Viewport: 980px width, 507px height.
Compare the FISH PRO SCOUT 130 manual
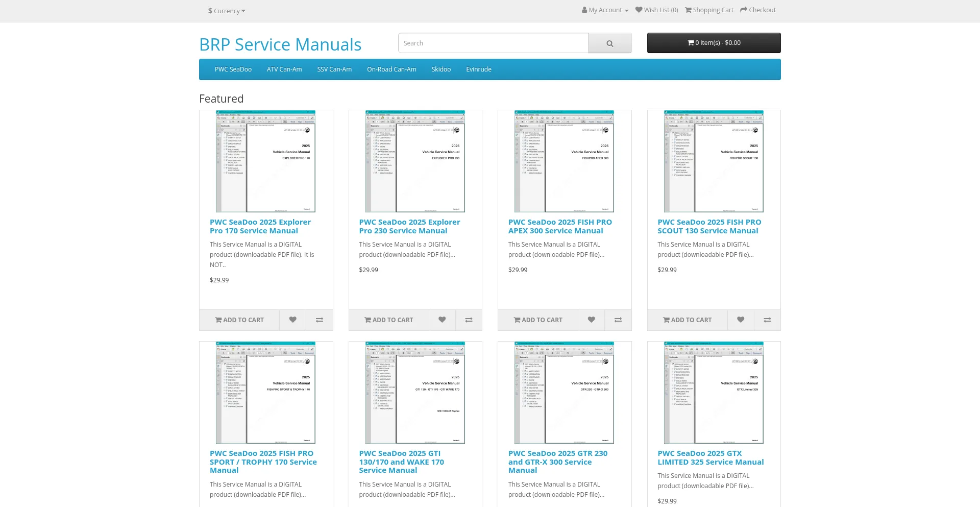767,320
